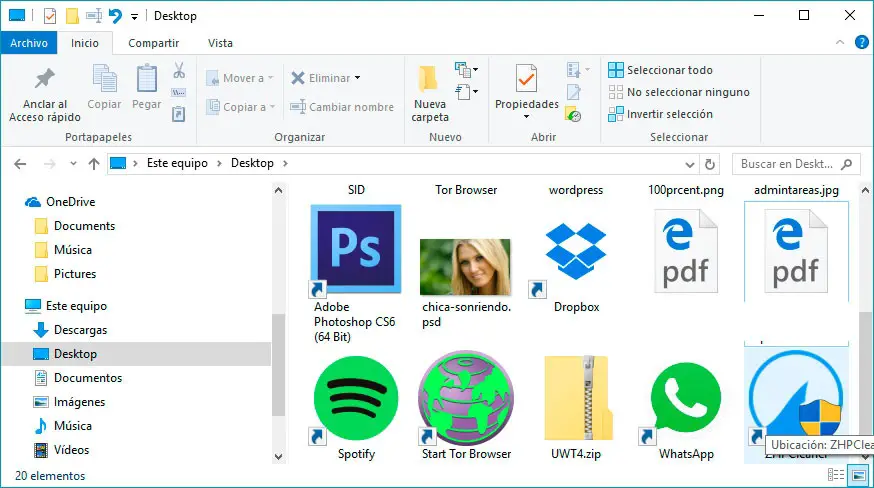Click Anclar al Acceso rápido pin icon

tap(45, 79)
